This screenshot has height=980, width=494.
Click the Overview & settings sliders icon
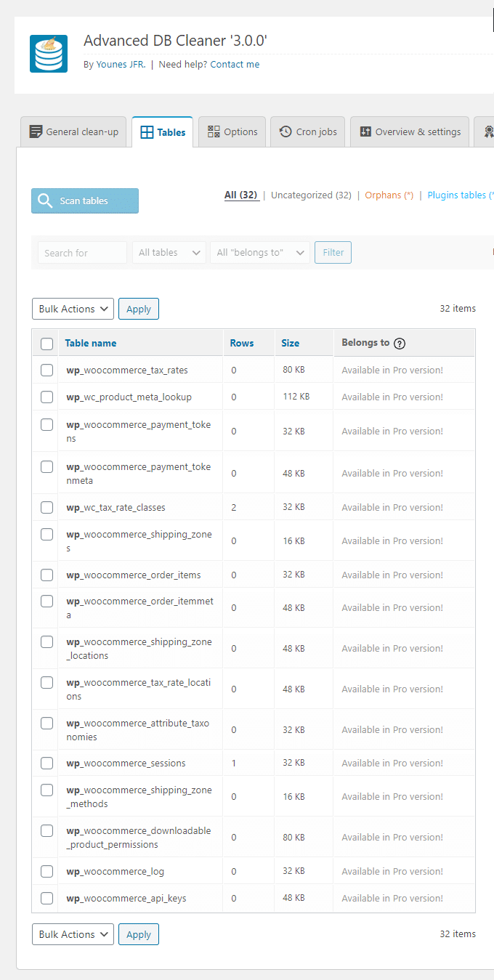point(365,131)
